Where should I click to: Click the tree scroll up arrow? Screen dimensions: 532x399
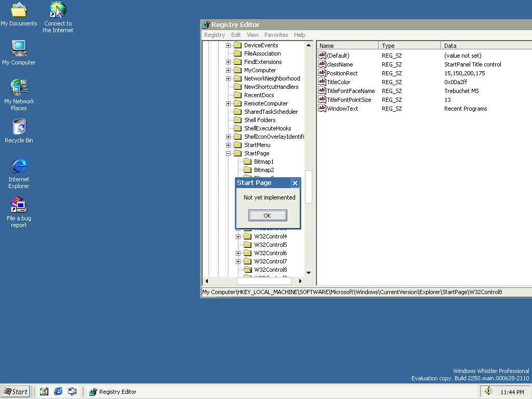309,45
